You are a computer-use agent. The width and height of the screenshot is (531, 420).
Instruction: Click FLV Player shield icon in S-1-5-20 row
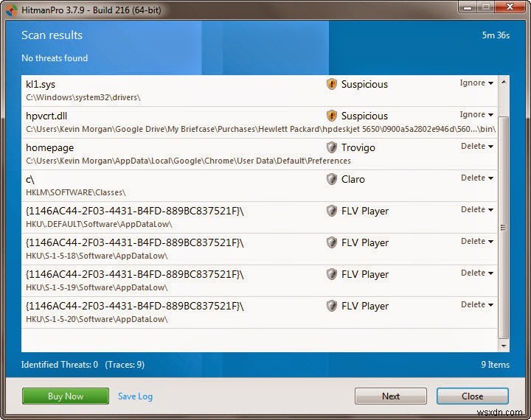(x=332, y=306)
